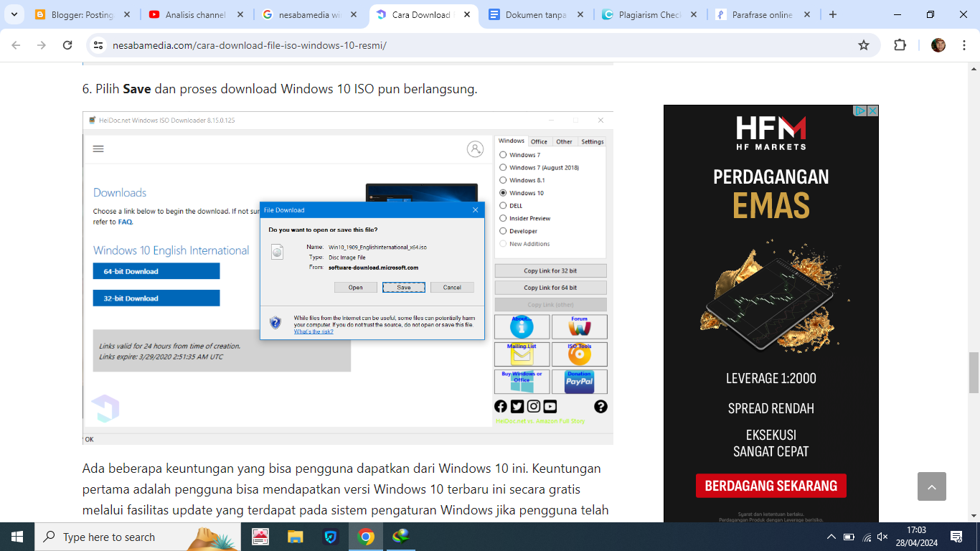This screenshot has height=551, width=980.
Task: Click the scroll-to-top arrow button
Action: point(932,486)
